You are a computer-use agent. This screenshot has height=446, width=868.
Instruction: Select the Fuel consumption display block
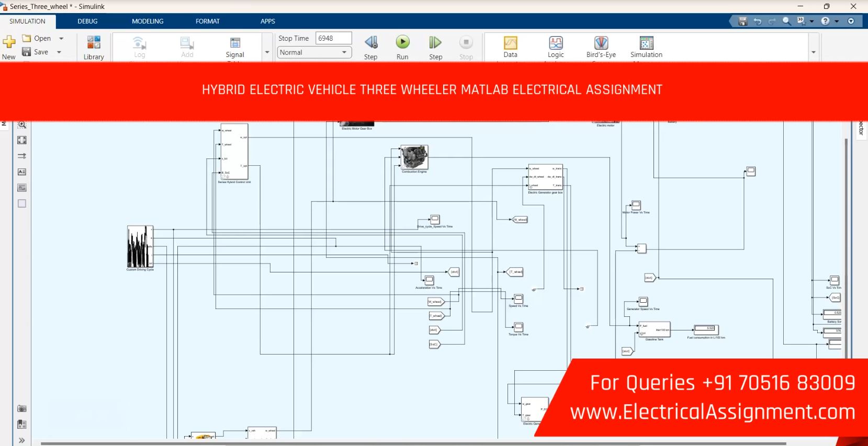click(706, 329)
